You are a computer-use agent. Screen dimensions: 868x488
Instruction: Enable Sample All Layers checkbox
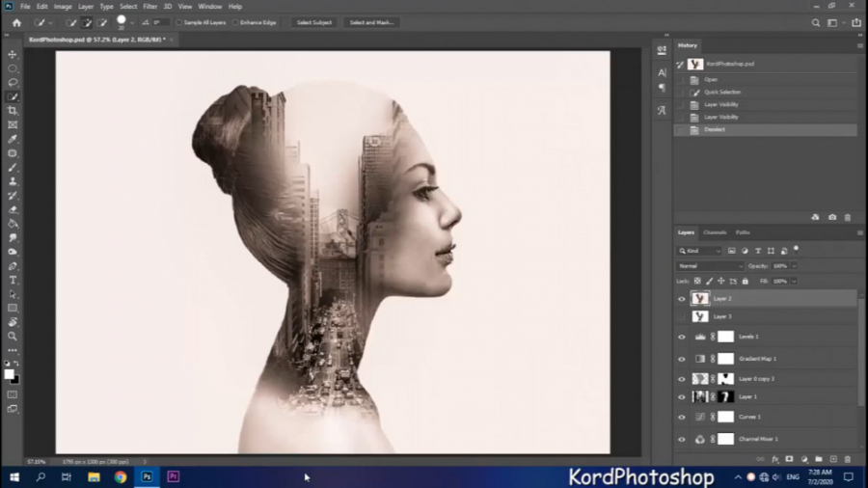point(179,22)
